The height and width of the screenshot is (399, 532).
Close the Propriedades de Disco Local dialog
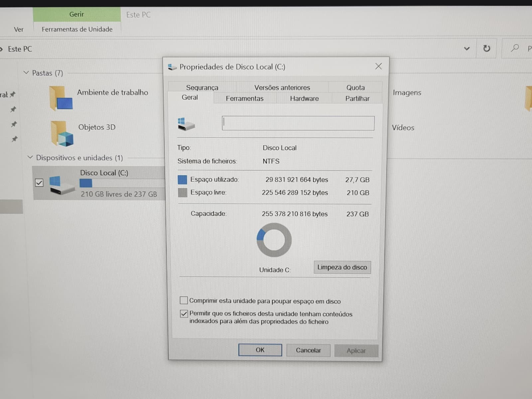tap(378, 66)
